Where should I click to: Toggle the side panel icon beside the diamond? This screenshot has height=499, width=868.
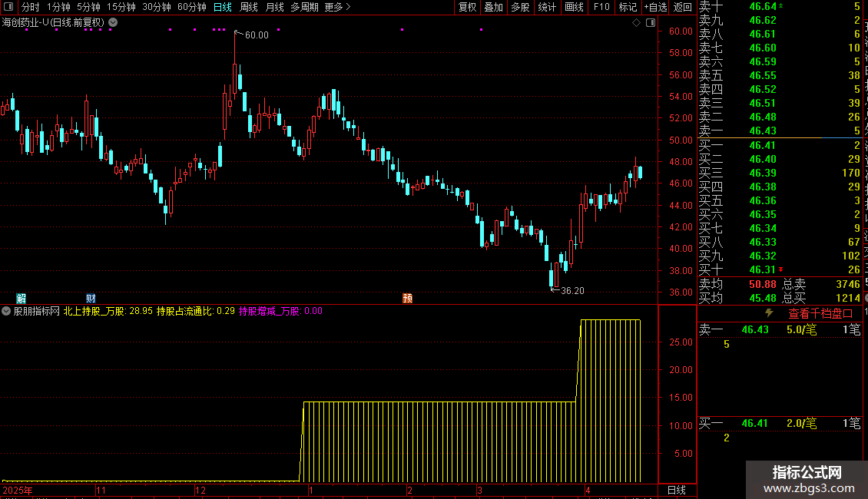(651, 23)
